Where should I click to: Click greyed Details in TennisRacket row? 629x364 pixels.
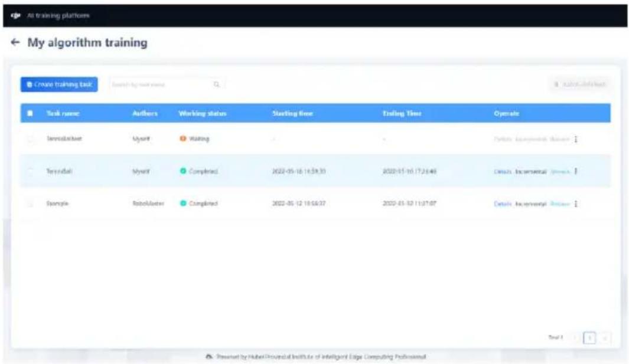click(x=502, y=139)
